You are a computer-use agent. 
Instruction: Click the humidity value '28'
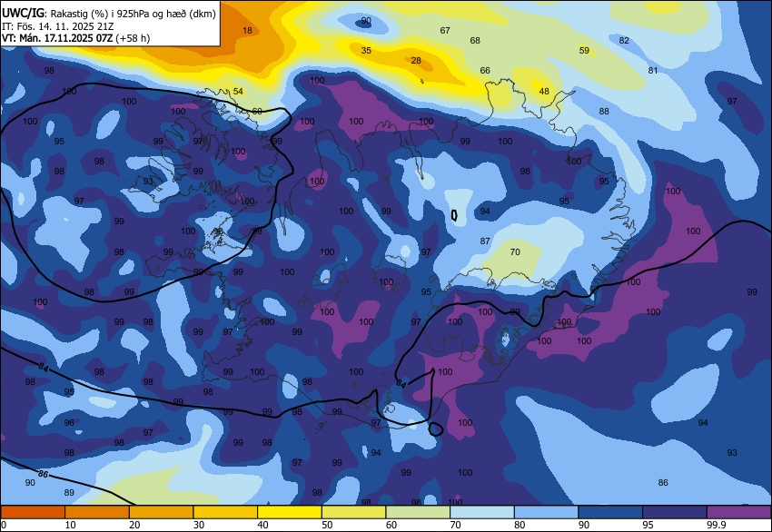(x=416, y=61)
